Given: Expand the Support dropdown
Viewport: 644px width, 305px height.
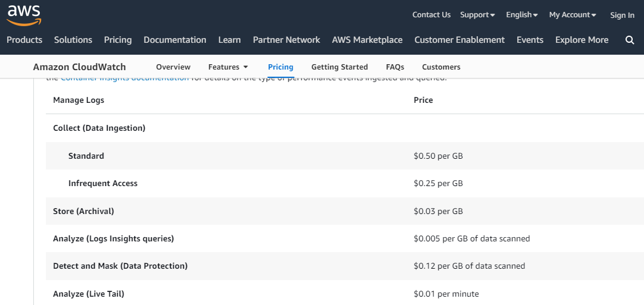Looking at the screenshot, I should 477,15.
